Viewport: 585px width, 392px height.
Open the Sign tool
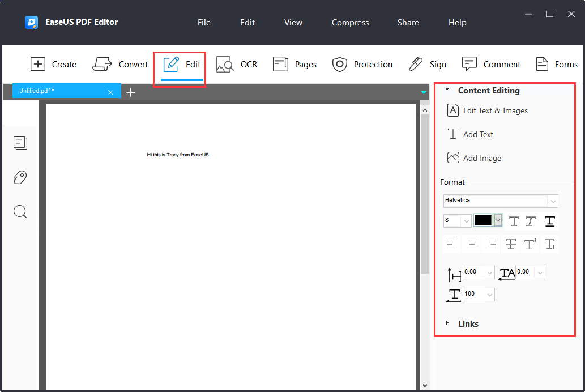coord(427,64)
